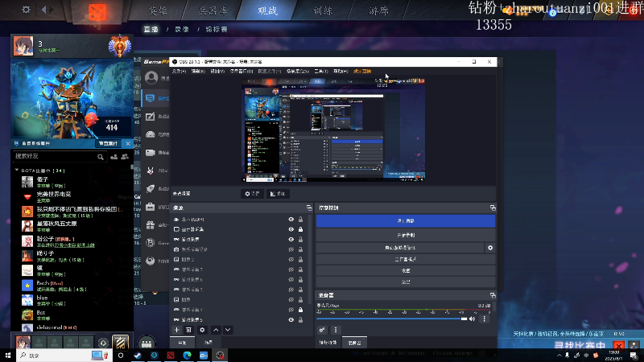The width and height of the screenshot is (644, 362).
Task: Select GamePP briefcase icon in sidebar
Action: (x=151, y=207)
